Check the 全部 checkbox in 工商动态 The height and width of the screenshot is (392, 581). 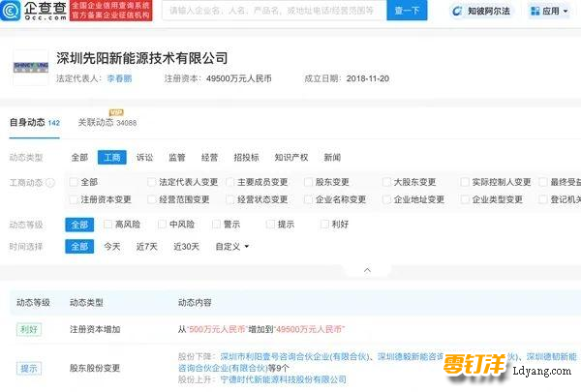(74, 182)
